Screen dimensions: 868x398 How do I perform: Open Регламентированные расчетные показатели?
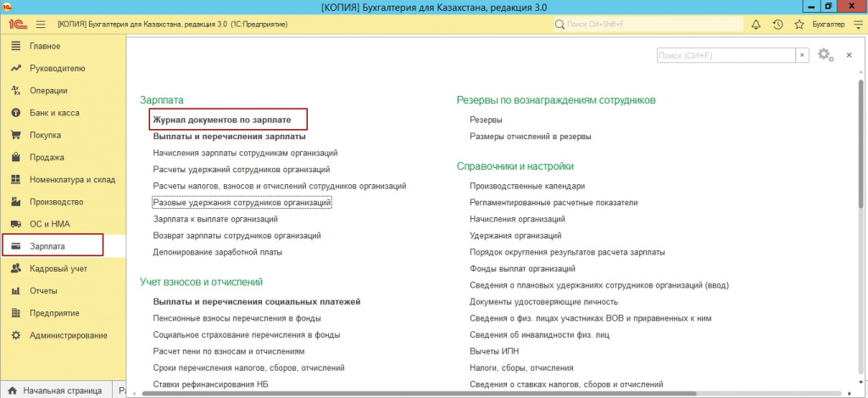pyautogui.click(x=554, y=202)
